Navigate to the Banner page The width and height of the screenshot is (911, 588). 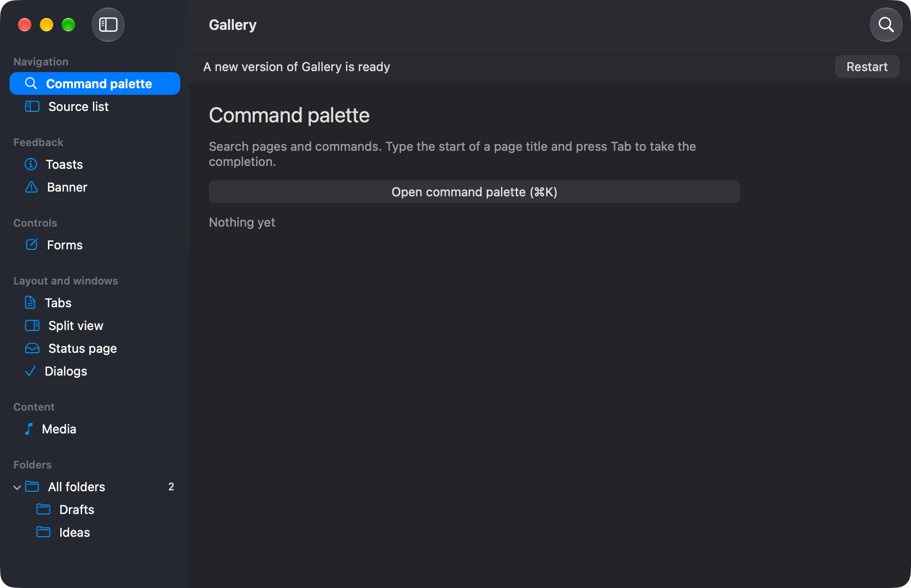95,187
